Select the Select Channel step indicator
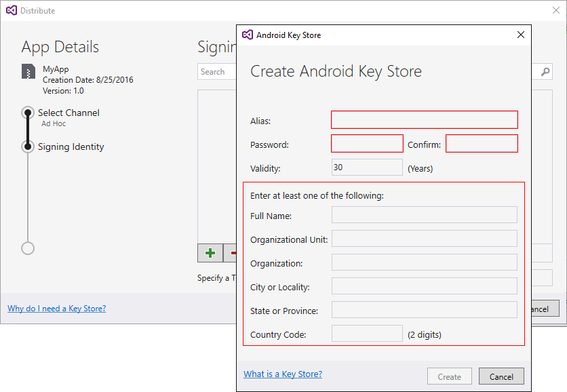This screenshot has width=567, height=392. pos(28,113)
